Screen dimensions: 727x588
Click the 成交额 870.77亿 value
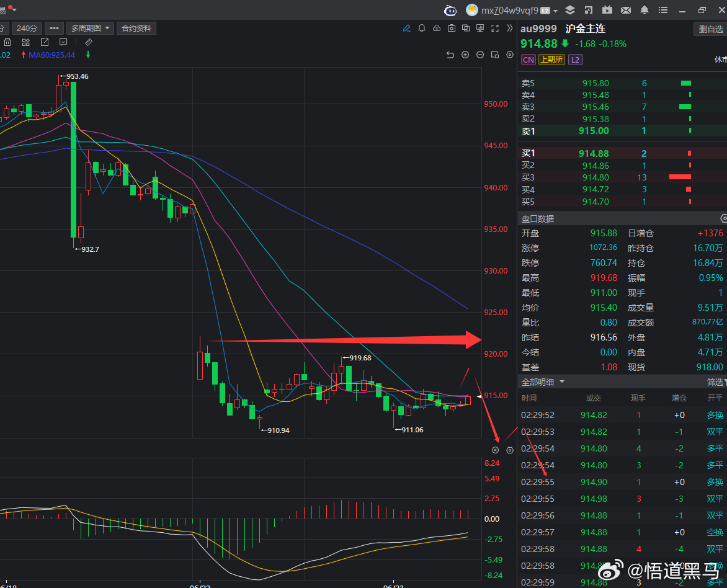708,322
